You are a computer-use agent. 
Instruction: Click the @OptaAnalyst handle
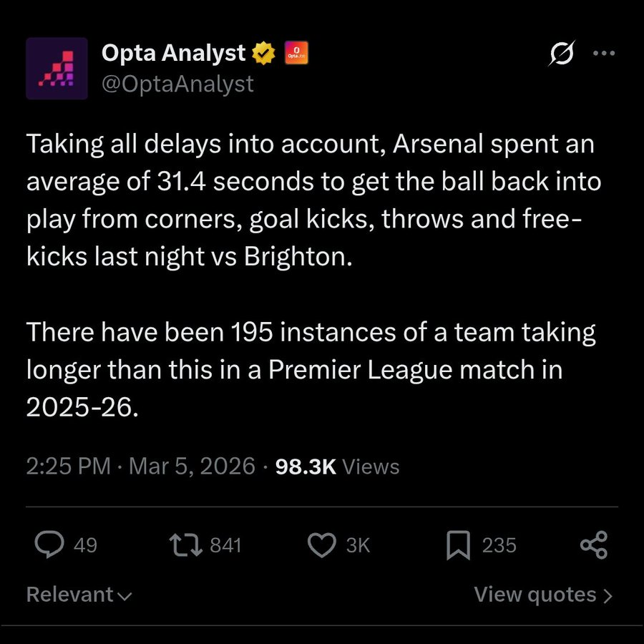[x=177, y=84]
